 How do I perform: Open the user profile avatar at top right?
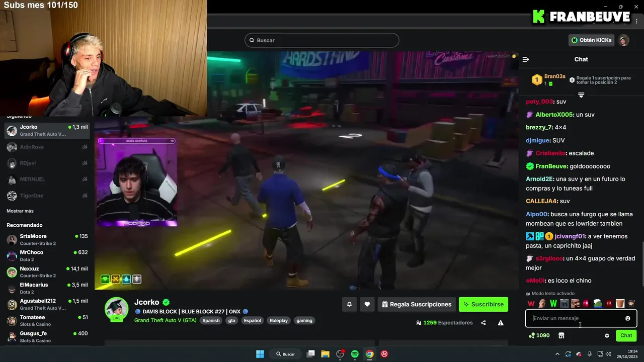coord(624,40)
